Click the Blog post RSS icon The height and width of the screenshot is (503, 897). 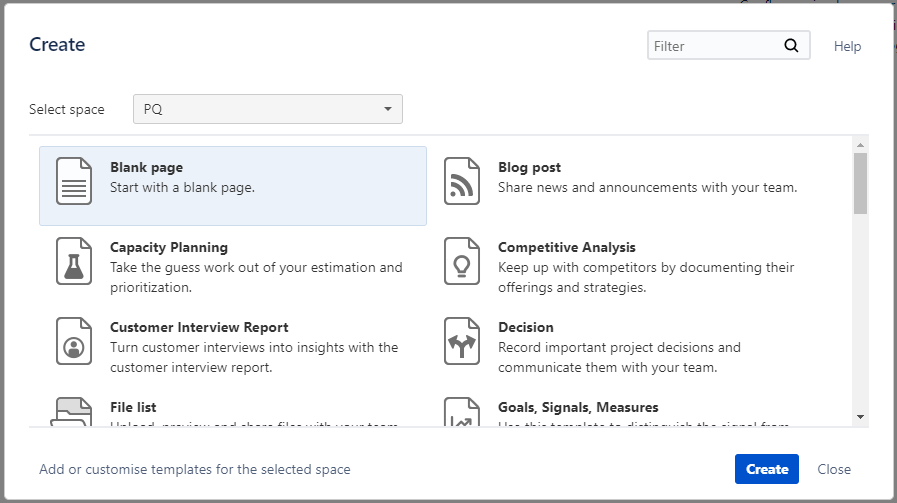click(x=462, y=181)
